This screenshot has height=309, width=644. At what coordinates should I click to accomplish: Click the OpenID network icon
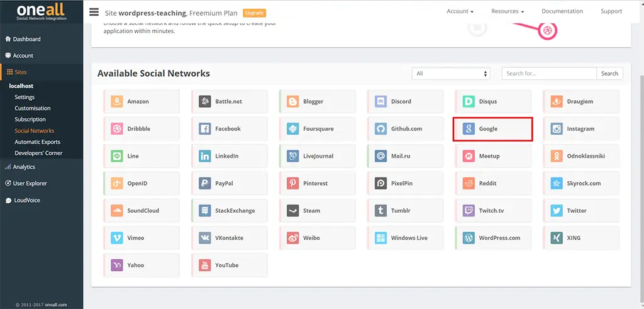117,183
